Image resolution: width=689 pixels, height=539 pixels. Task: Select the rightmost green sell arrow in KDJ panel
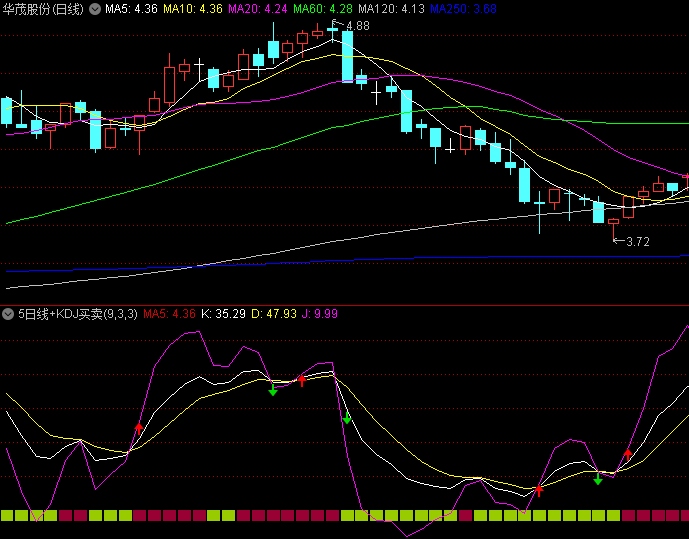click(x=598, y=479)
